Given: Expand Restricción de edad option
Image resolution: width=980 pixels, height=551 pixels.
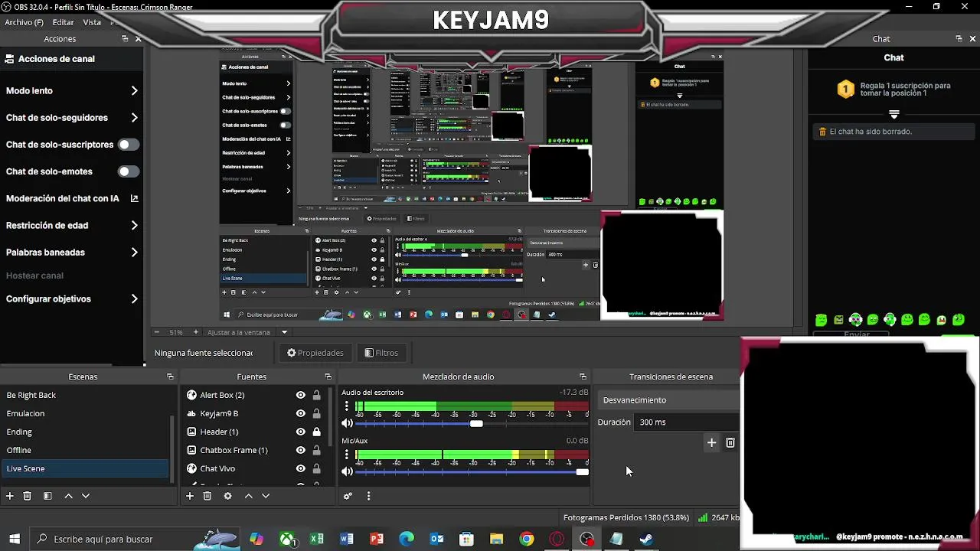Looking at the screenshot, I should tap(134, 225).
